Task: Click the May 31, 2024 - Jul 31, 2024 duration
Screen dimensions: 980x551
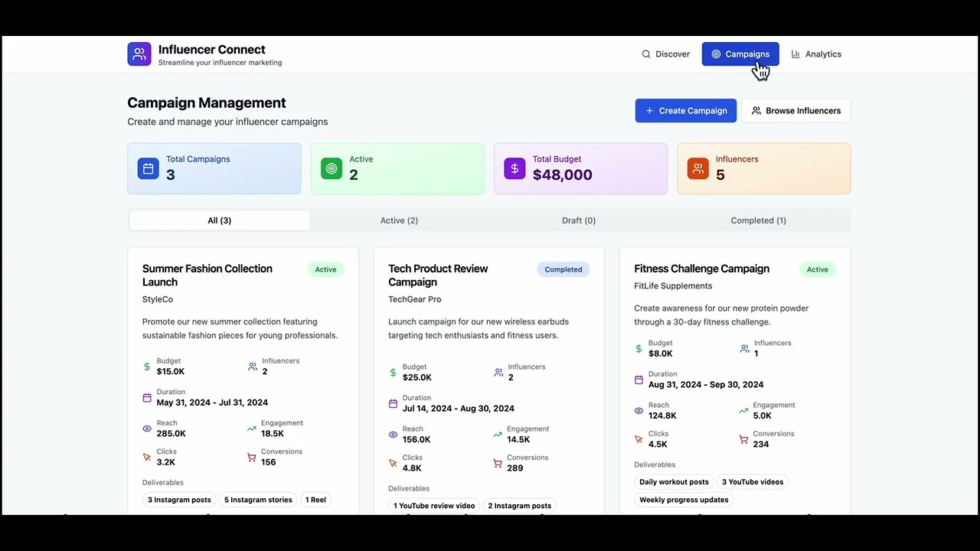Action: (x=212, y=403)
